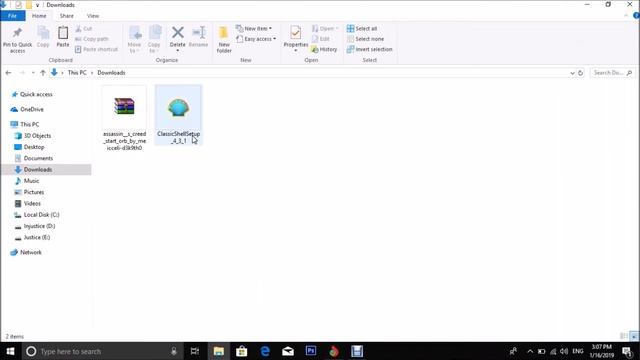Screen dimensions: 640x360
Task: Click the Delete ribbon button
Action: (x=178, y=39)
